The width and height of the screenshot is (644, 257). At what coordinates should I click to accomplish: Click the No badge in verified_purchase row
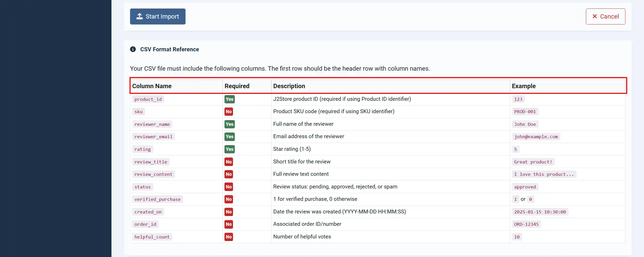click(229, 199)
